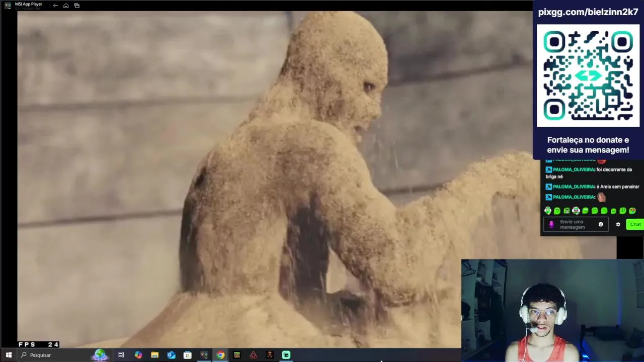The height and width of the screenshot is (362, 644).
Task: Open Task View on the taskbar
Action: [x=121, y=355]
